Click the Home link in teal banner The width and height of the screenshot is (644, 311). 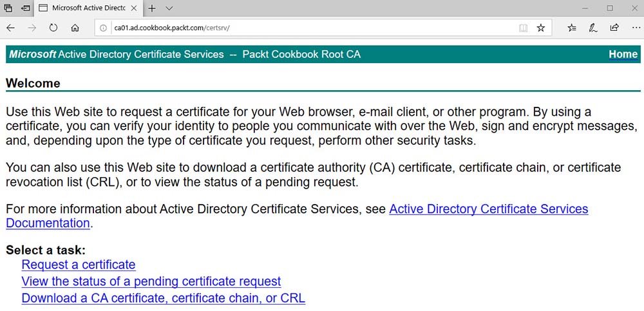[x=623, y=55]
